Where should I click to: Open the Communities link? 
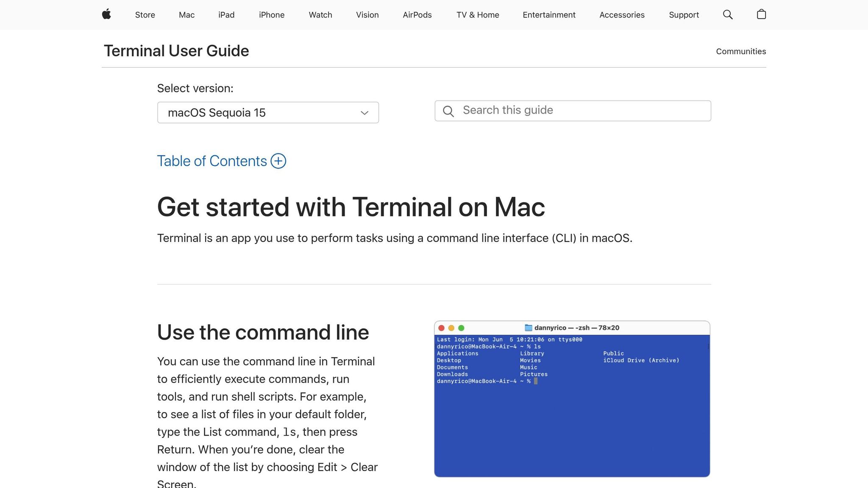(741, 51)
